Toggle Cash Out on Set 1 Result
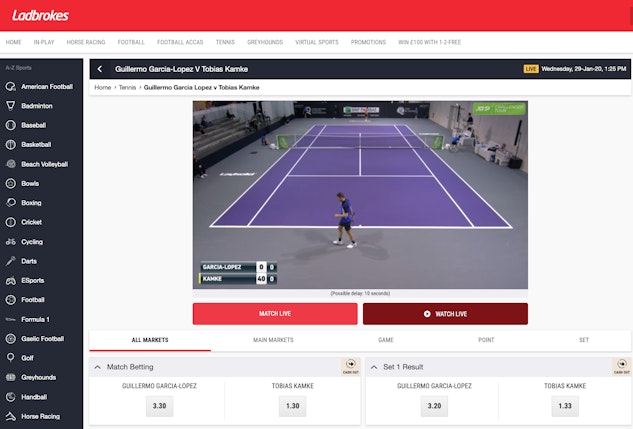The height and width of the screenshot is (429, 633). tap(622, 366)
